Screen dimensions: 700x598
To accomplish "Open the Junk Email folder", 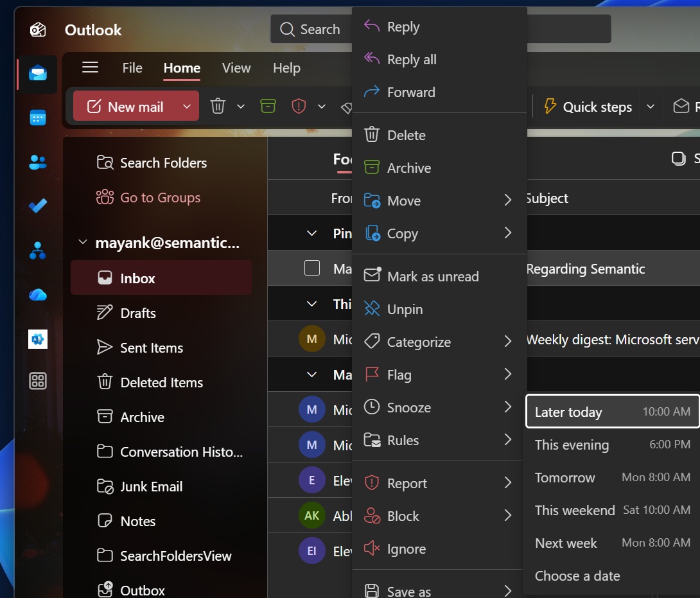I will click(161, 486).
